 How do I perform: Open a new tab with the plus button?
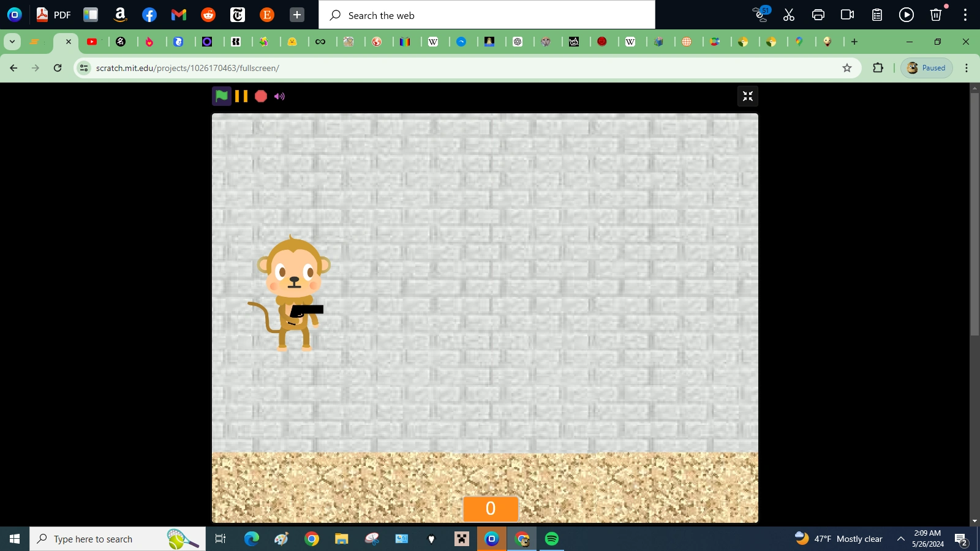coord(854,42)
